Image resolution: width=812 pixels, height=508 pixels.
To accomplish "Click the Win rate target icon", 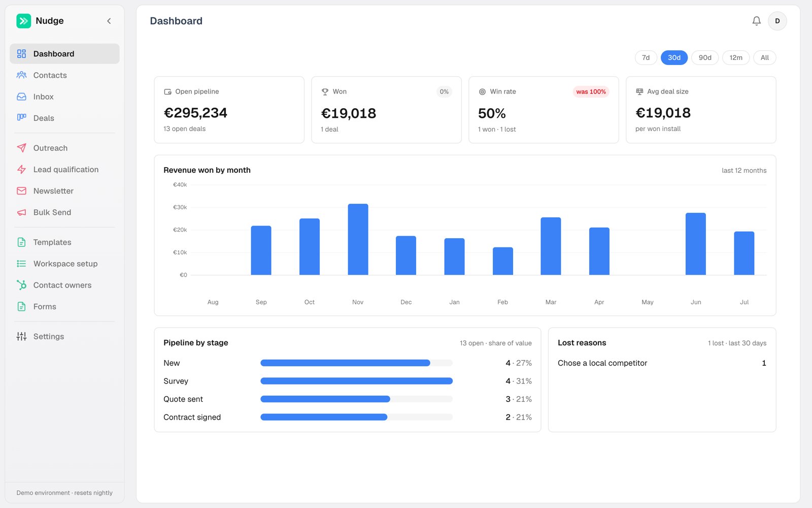I will coord(482,92).
